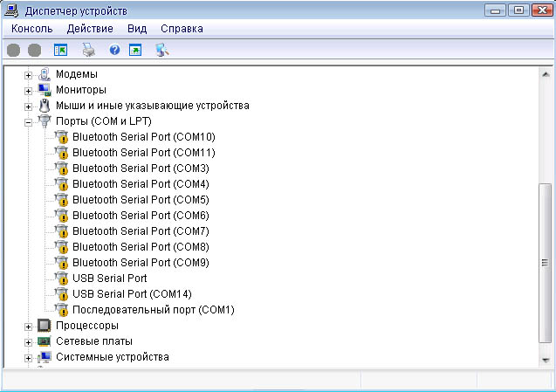Click the Scan for hardware changes icon
This screenshot has height=392, width=556.
[161, 51]
